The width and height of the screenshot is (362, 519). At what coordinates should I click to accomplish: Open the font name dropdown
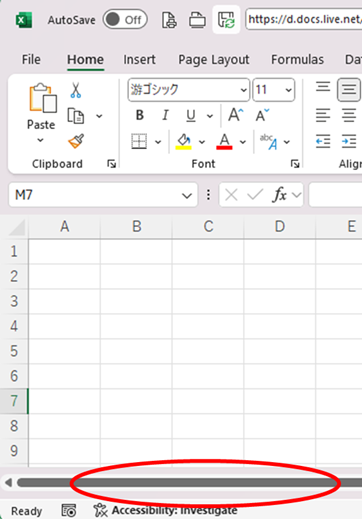[x=244, y=90]
